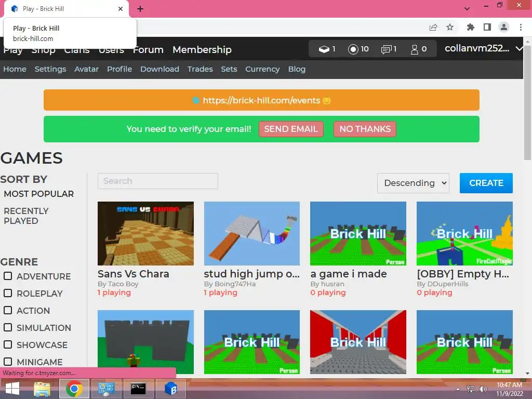This screenshot has width=532, height=399.
Task: Open the bricks currency counter showing 1
Action: (327, 49)
